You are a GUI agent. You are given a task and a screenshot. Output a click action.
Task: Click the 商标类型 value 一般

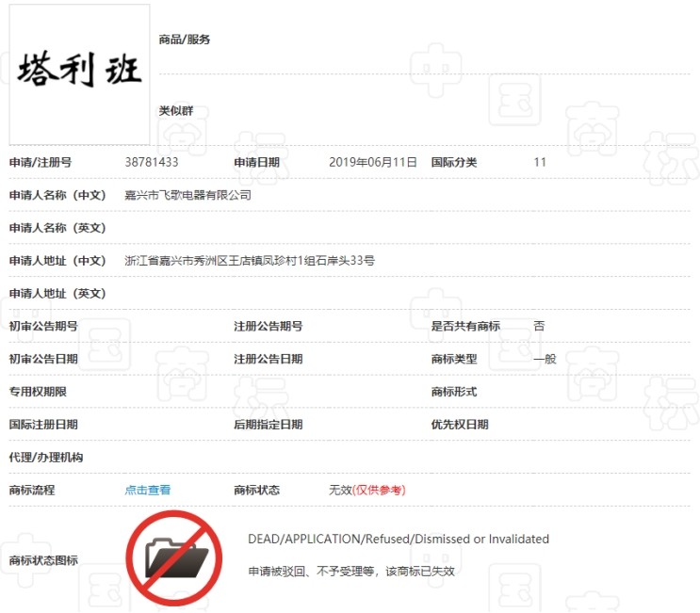tap(545, 359)
